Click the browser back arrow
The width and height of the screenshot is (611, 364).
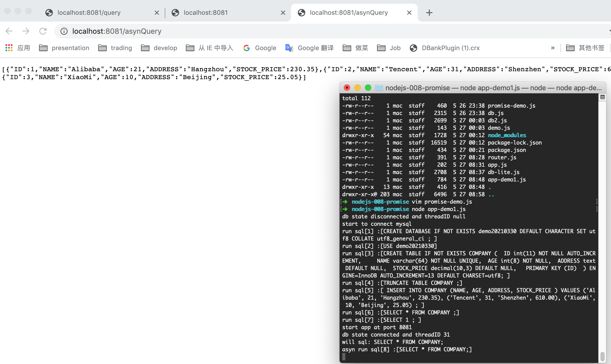click(9, 31)
